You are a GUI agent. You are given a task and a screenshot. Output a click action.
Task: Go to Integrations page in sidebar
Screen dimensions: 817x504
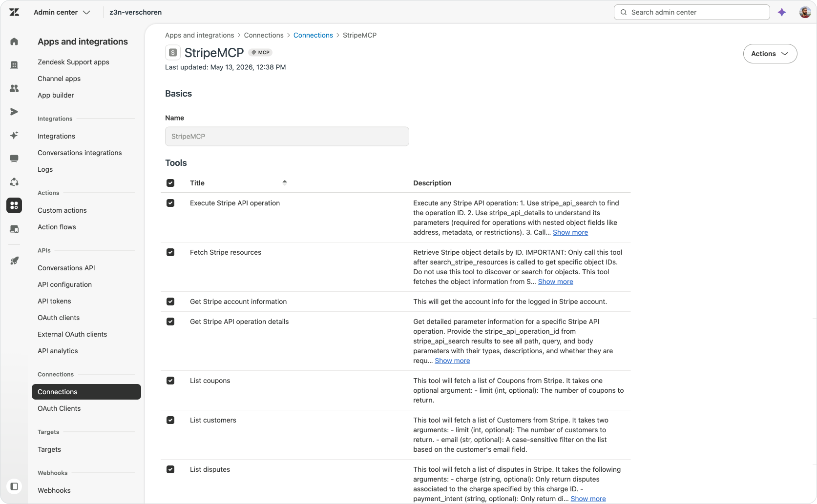pyautogui.click(x=56, y=136)
